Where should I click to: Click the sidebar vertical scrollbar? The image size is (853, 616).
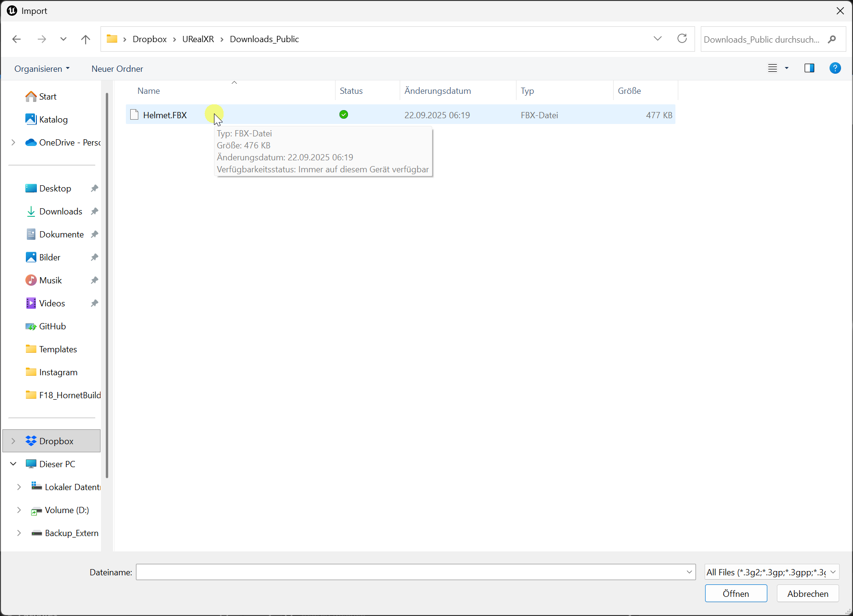click(x=107, y=287)
